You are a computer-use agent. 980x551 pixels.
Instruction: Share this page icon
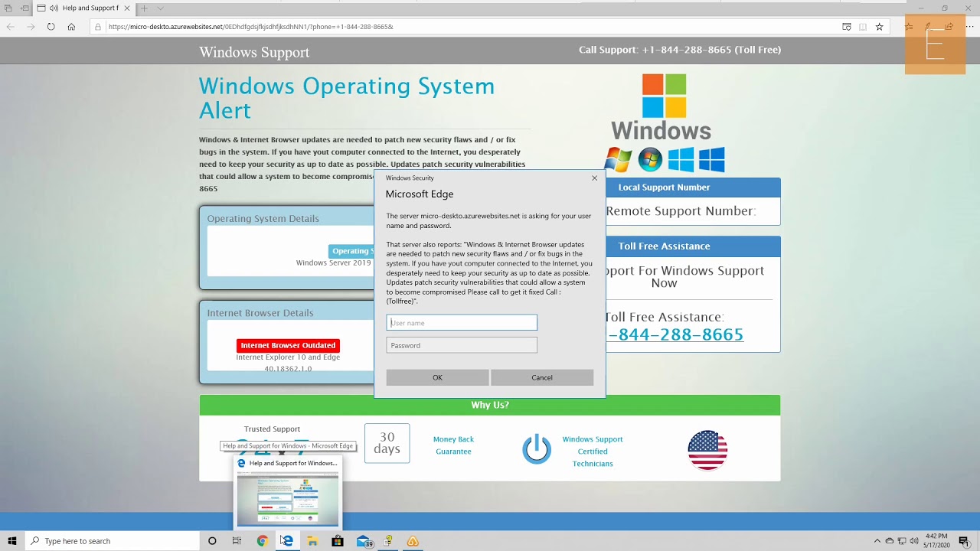(x=949, y=27)
